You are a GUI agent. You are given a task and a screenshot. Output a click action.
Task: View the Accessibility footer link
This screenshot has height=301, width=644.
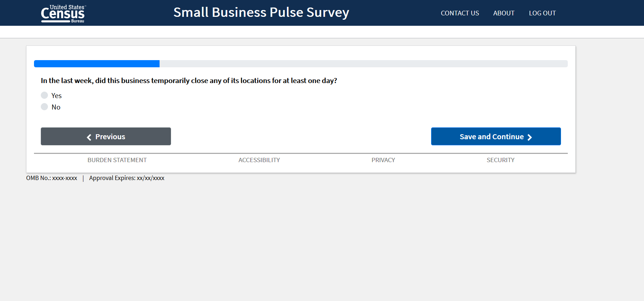click(x=259, y=160)
